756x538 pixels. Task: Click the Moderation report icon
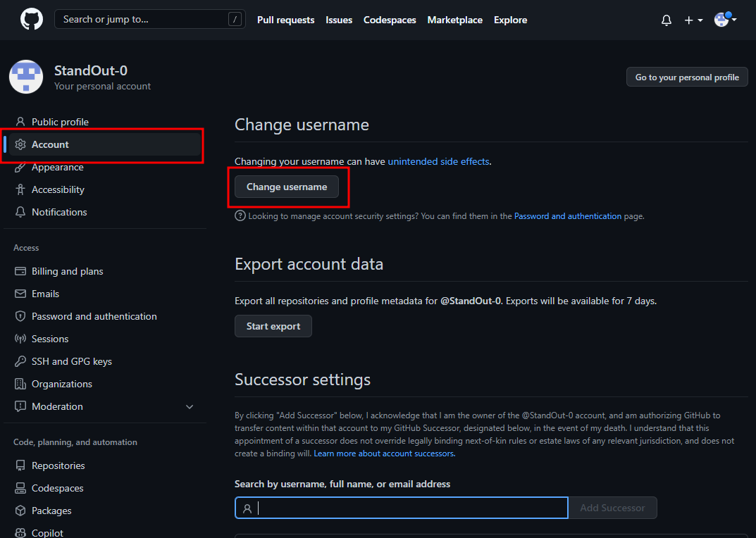[20, 406]
